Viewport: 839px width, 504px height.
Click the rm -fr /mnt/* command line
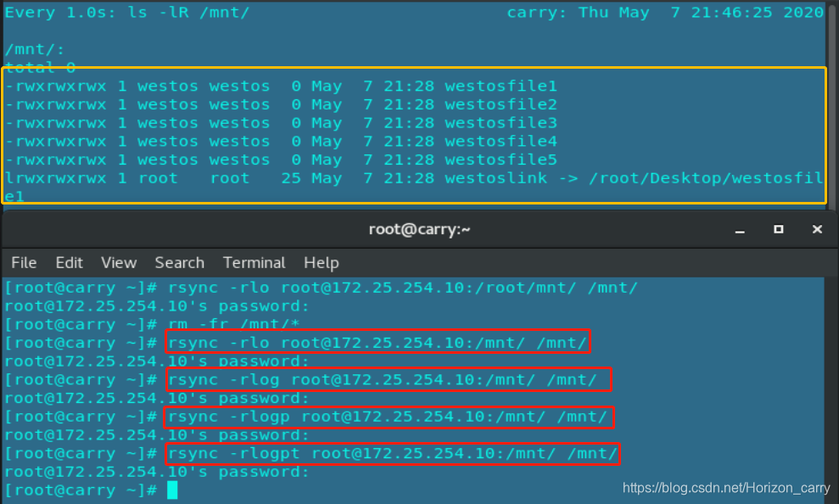coord(221,323)
